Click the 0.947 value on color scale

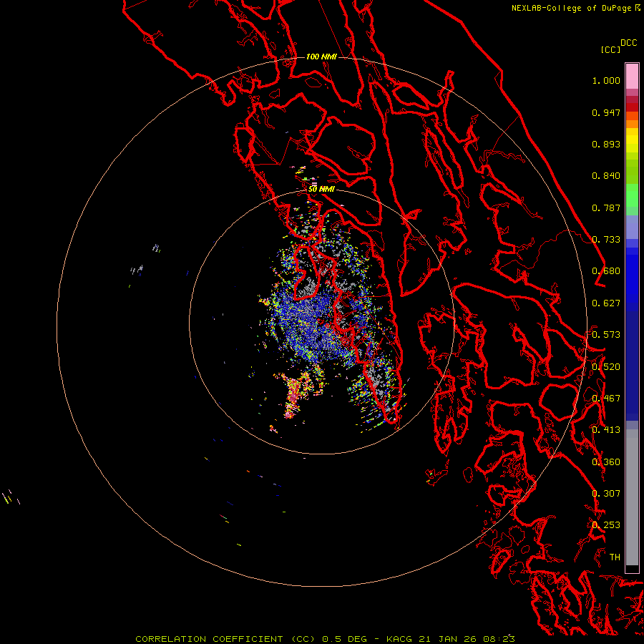click(x=606, y=112)
